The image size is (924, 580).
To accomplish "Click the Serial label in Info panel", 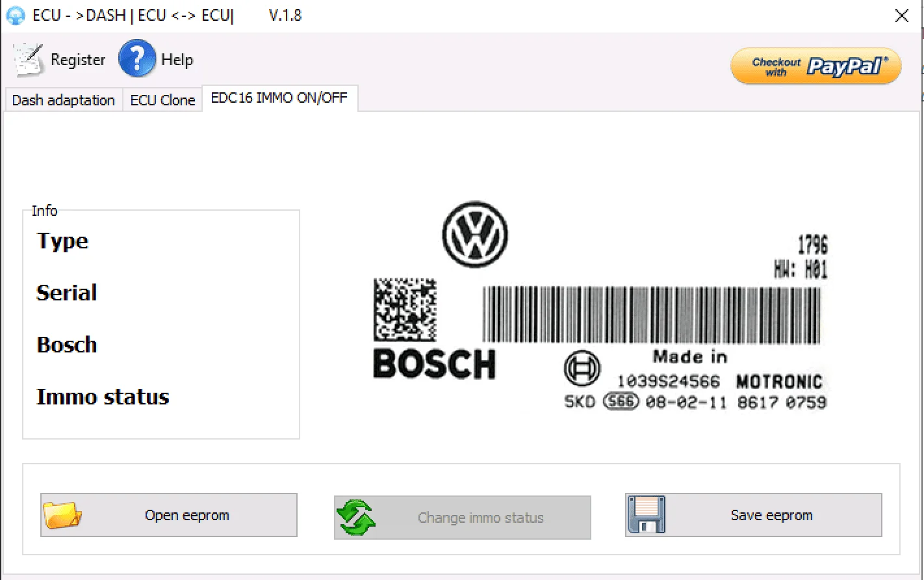I will coord(67,293).
